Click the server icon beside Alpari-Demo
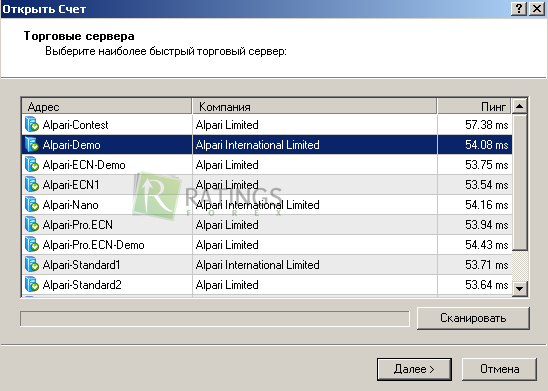 tap(32, 145)
